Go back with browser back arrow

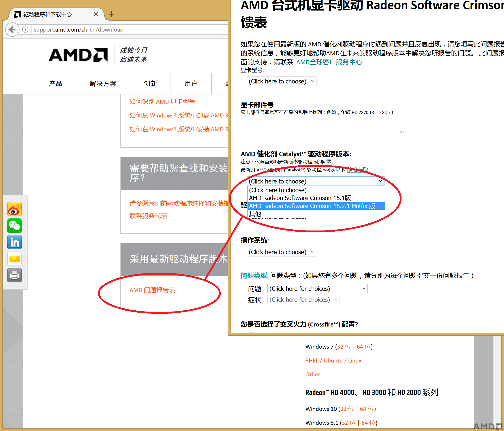coord(12,30)
